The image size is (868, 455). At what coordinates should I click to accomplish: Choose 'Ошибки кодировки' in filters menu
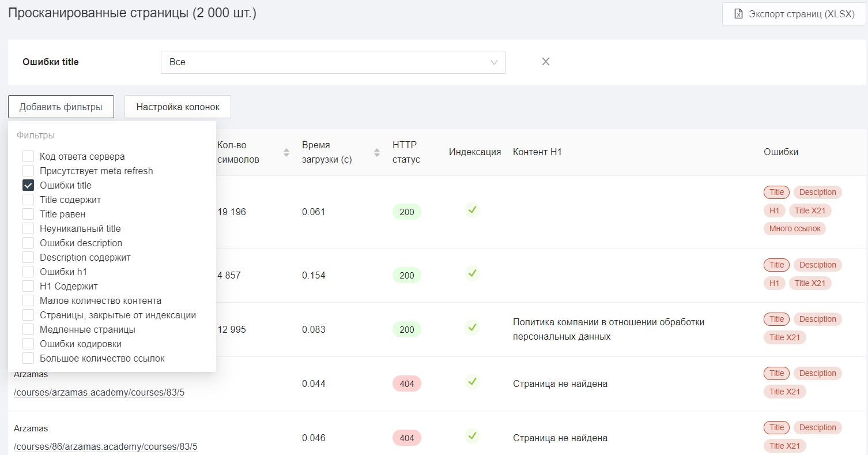coord(28,344)
